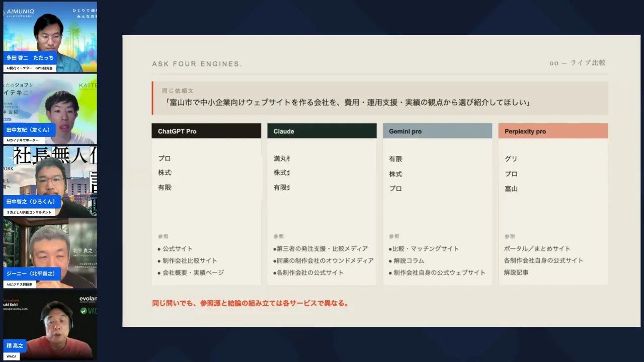Click the 参照 label in the ChatGPT Pro column
This screenshot has height=362, width=644.
[x=163, y=236]
